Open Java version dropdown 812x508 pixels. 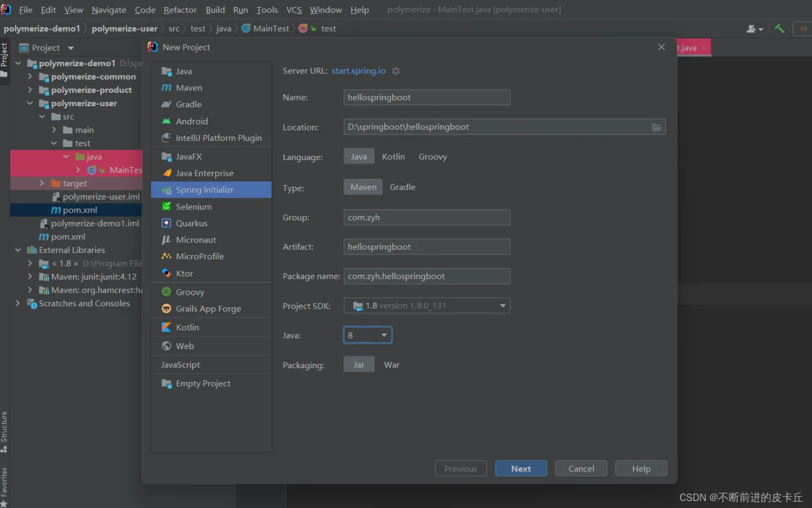pyautogui.click(x=368, y=335)
